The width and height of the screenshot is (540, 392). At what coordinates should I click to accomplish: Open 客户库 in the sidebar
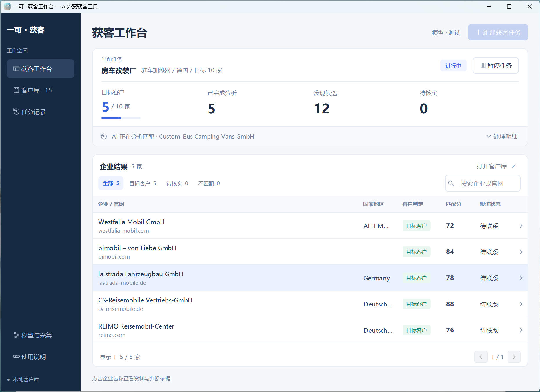(x=41, y=90)
